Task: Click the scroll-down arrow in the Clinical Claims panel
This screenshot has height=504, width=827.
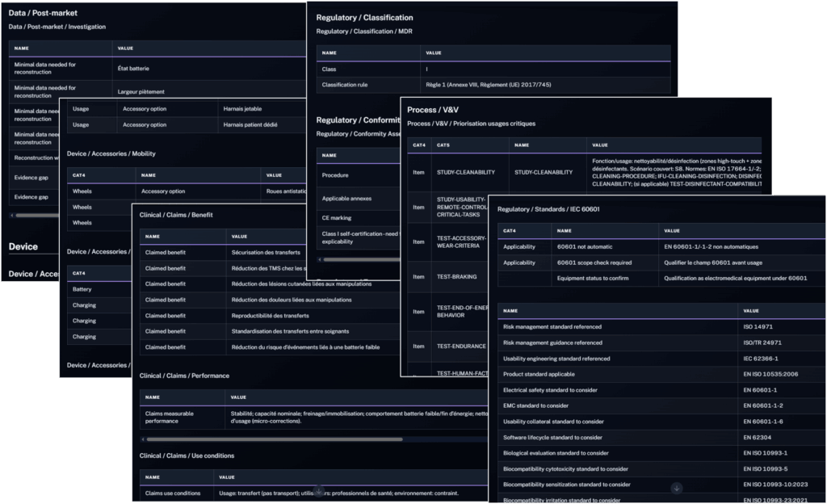Action: (x=318, y=490)
